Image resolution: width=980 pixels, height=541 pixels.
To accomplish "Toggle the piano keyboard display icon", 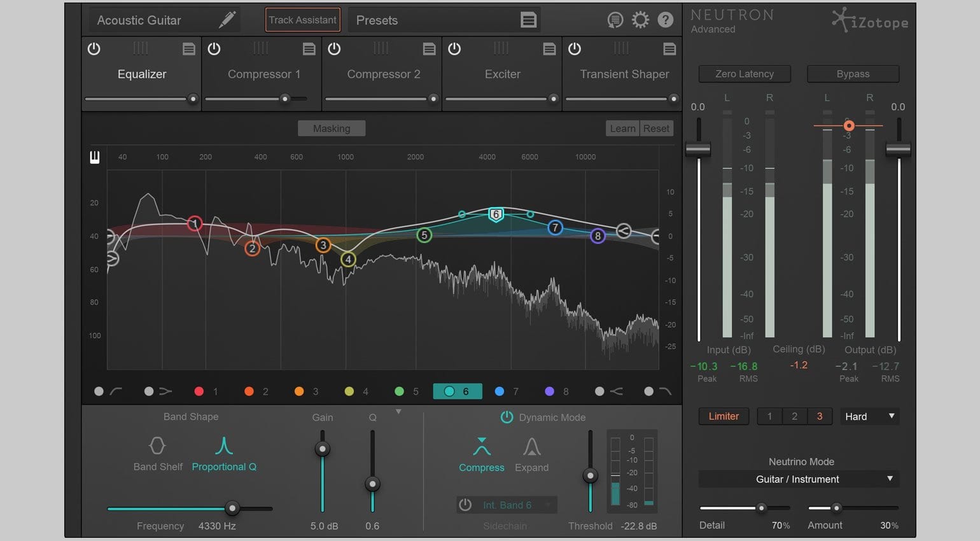I will click(95, 157).
